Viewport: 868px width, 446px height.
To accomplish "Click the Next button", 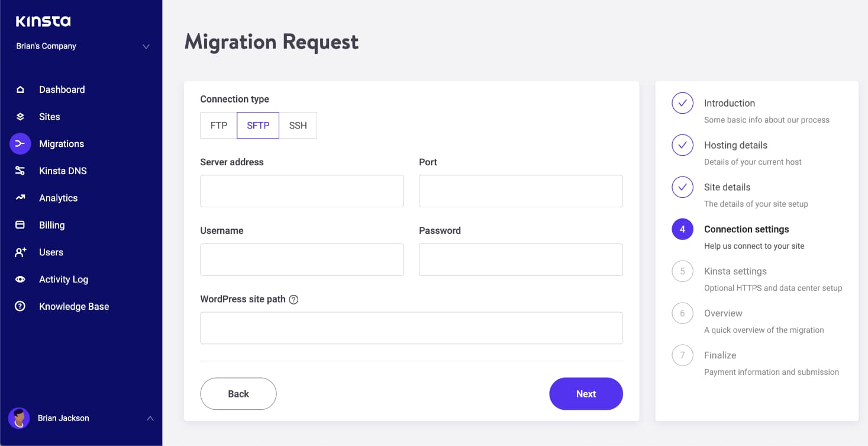I will [586, 394].
